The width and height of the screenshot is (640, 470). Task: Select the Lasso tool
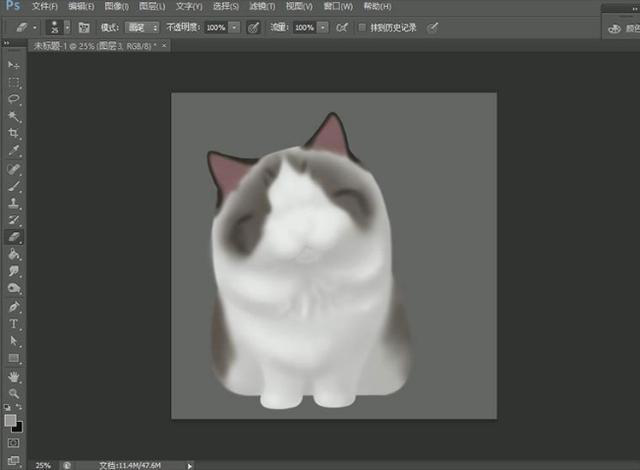coord(14,100)
